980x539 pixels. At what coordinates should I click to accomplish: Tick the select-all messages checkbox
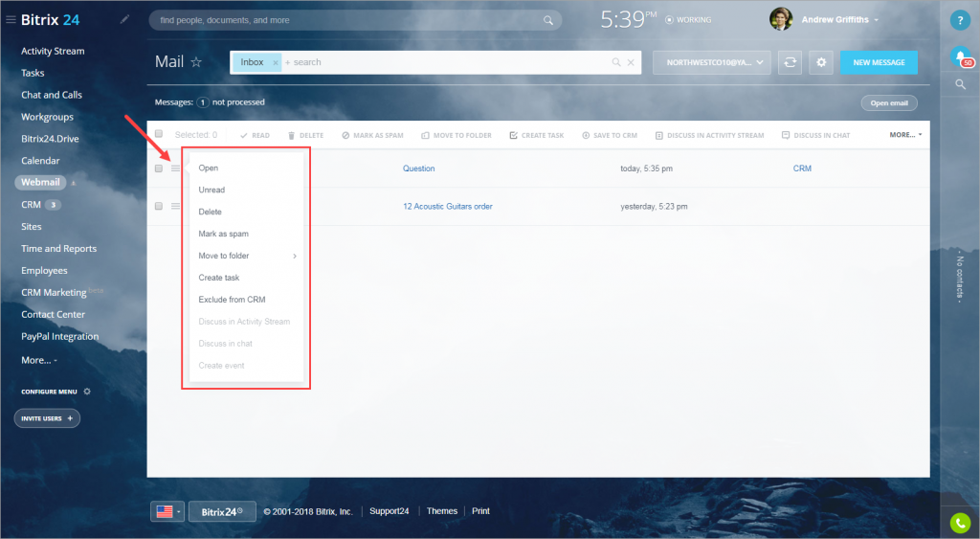click(x=159, y=134)
